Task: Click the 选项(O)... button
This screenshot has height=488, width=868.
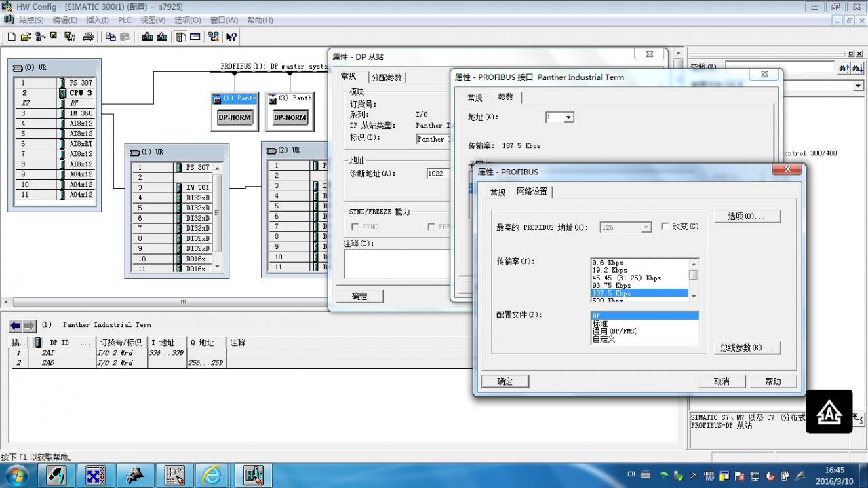Action: point(747,216)
